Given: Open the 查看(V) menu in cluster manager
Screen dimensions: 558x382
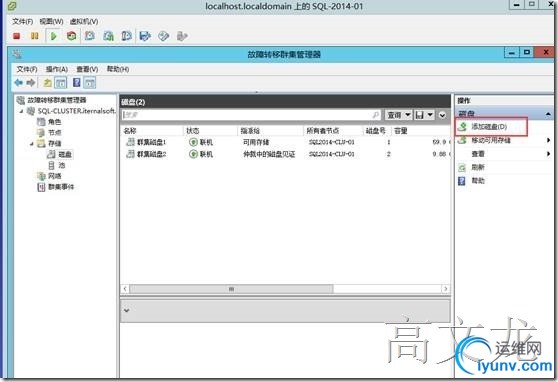Looking at the screenshot, I should pyautogui.click(x=87, y=69).
